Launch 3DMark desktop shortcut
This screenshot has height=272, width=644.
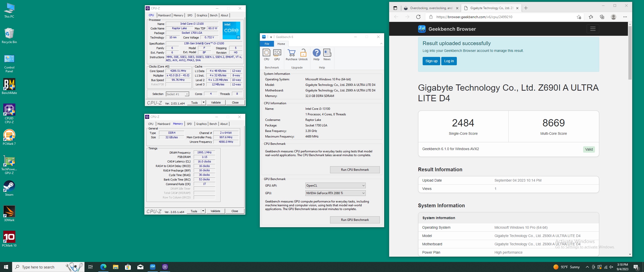(x=9, y=214)
